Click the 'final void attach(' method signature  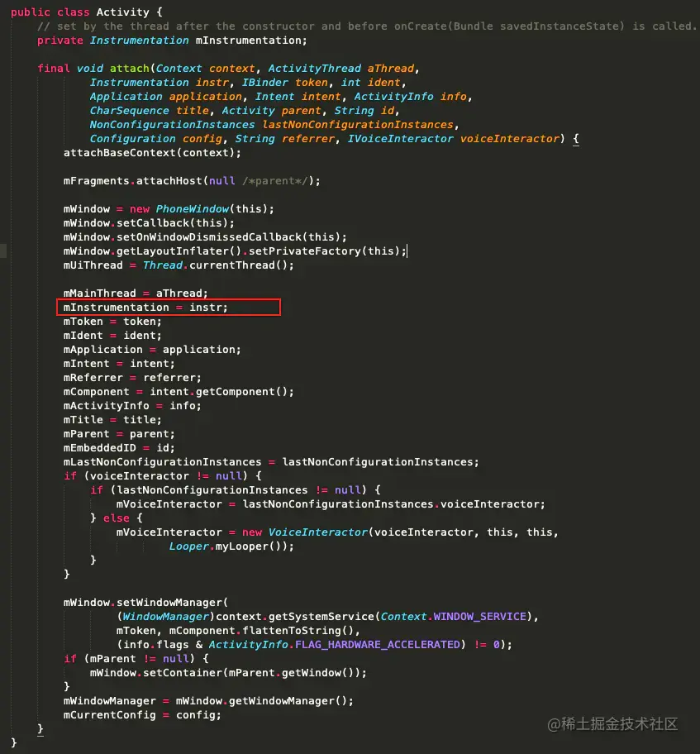228,69
